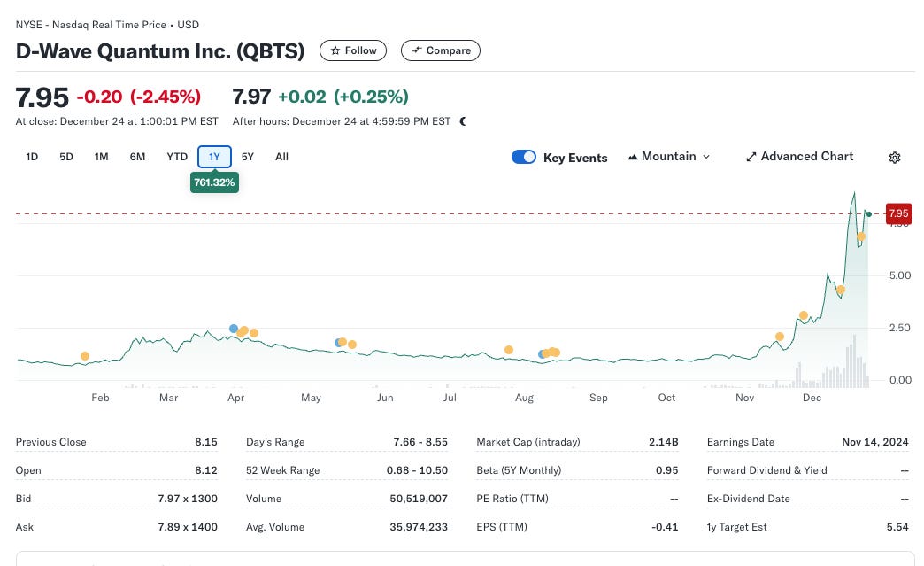This screenshot has width=924, height=566.
Task: Open the Compare button
Action: 441,50
